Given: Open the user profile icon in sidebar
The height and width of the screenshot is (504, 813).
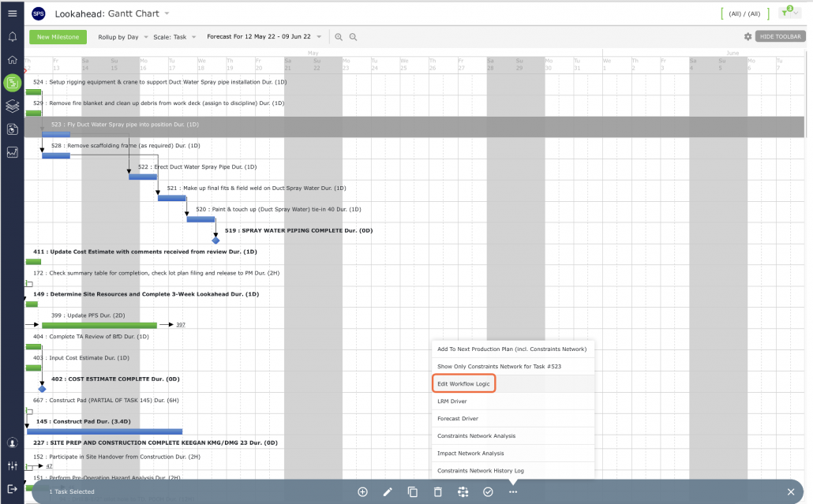Looking at the screenshot, I should click(13, 443).
